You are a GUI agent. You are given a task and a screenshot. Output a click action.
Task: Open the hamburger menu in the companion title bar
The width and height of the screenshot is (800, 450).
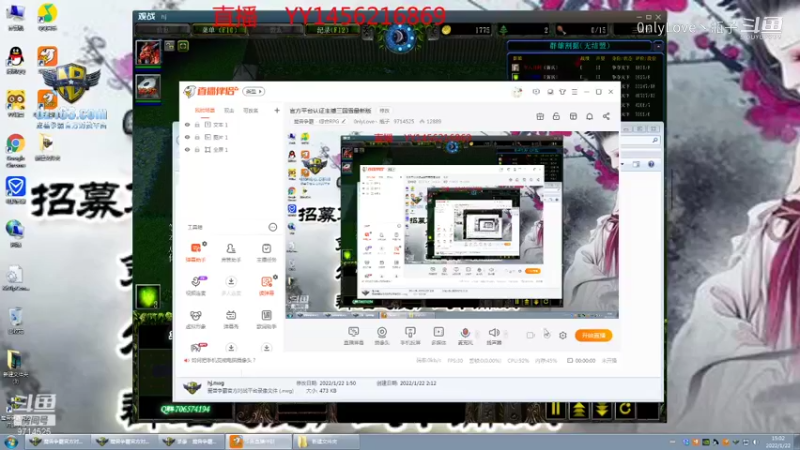[x=574, y=92]
